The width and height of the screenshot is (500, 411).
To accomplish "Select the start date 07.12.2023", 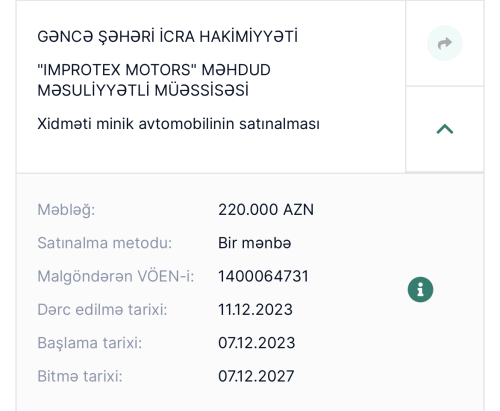I will click(257, 343).
